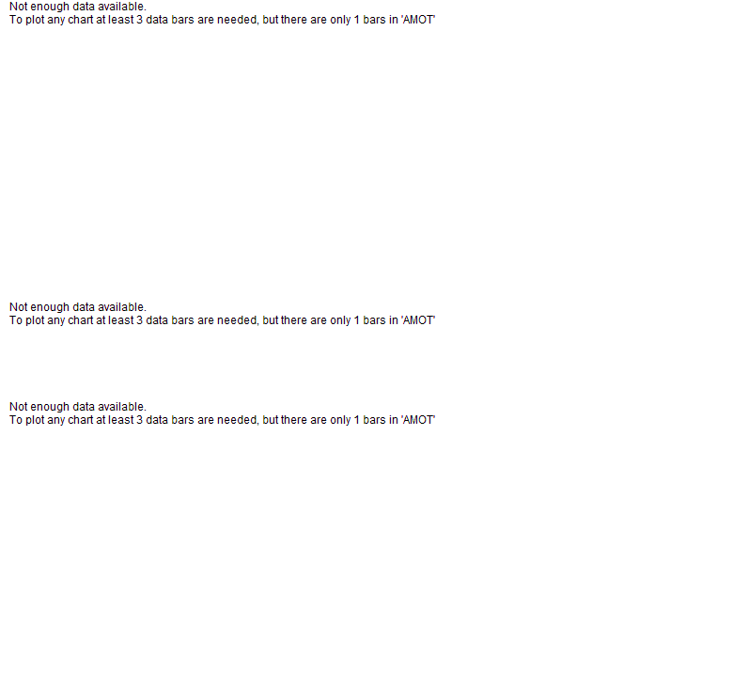Click "Not enough data available." in top pane
This screenshot has height=700, width=733.
tap(78, 7)
